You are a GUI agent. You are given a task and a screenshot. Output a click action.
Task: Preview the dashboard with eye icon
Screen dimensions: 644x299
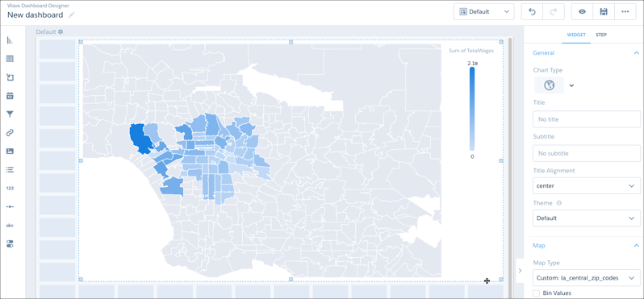(582, 12)
